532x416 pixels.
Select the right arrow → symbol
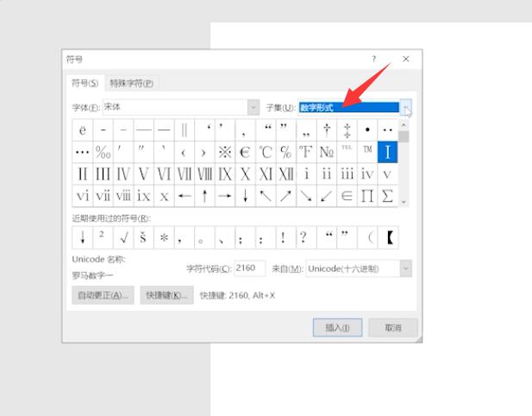click(x=225, y=196)
